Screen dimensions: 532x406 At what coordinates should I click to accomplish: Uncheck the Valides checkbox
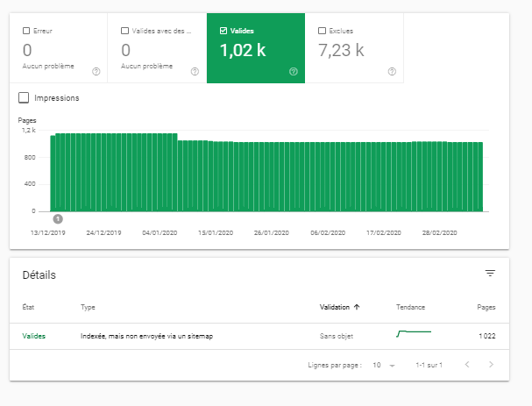pyautogui.click(x=223, y=30)
